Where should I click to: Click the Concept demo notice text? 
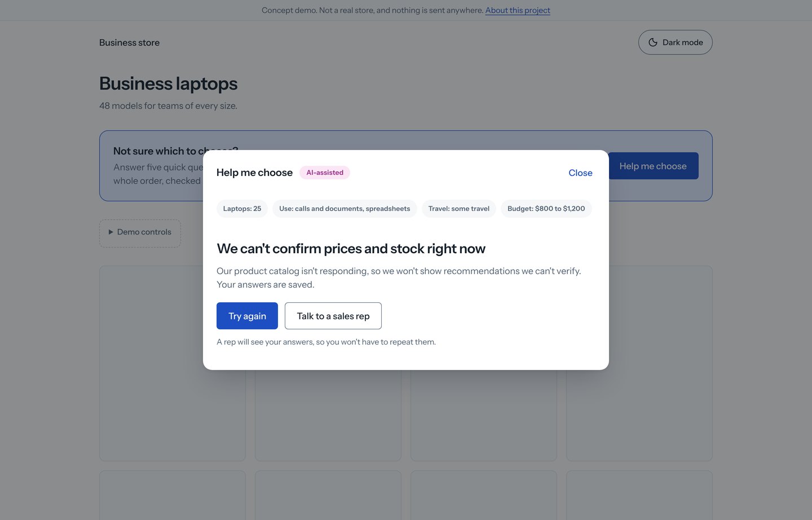(372, 10)
